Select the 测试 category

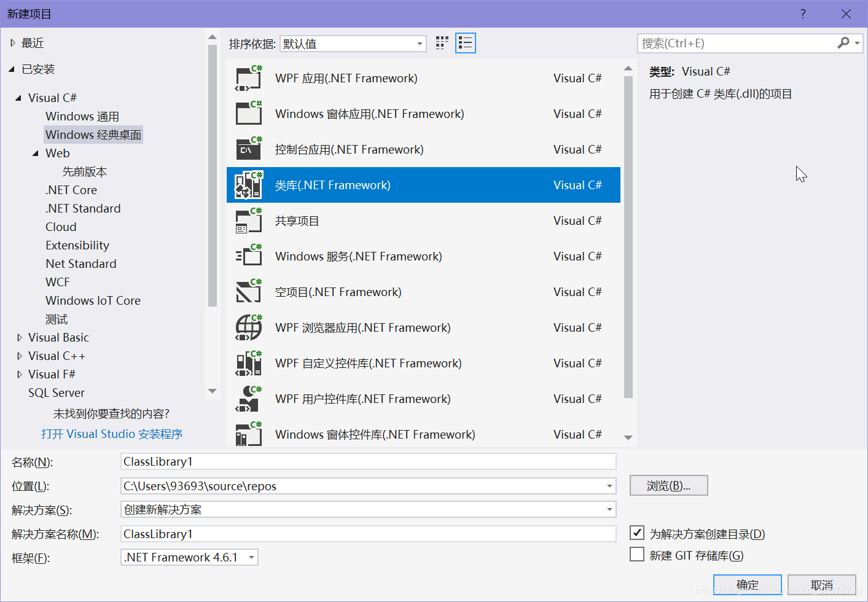coord(57,319)
